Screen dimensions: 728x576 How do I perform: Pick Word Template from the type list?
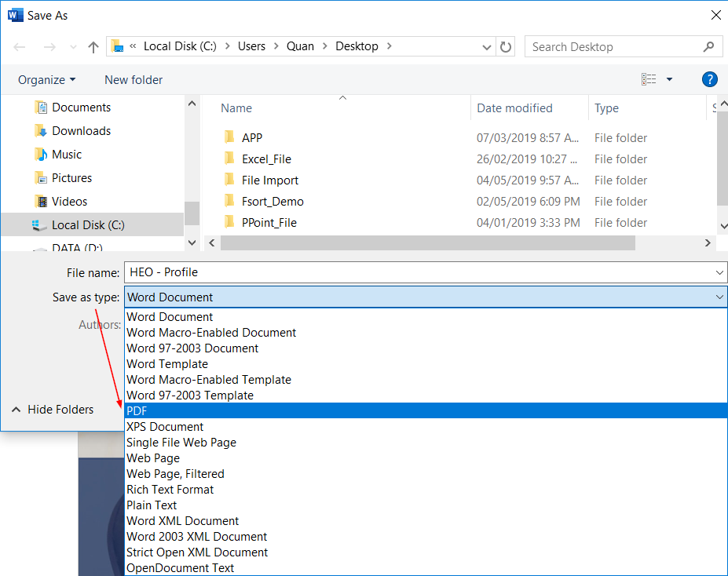167,364
